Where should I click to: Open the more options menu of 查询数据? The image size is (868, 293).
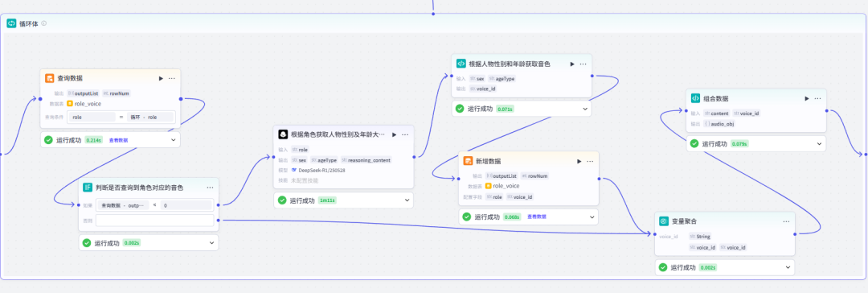point(172,78)
